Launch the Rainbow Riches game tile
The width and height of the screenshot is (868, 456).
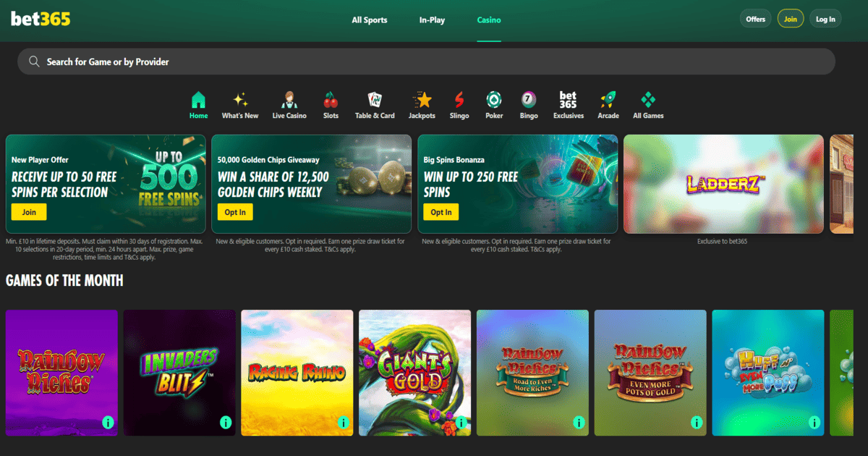(61, 373)
